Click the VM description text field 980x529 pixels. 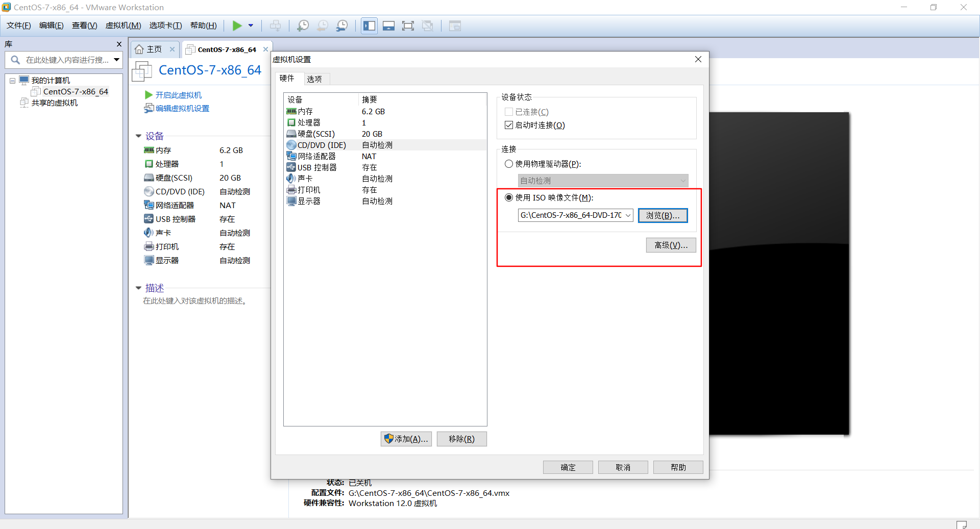195,301
